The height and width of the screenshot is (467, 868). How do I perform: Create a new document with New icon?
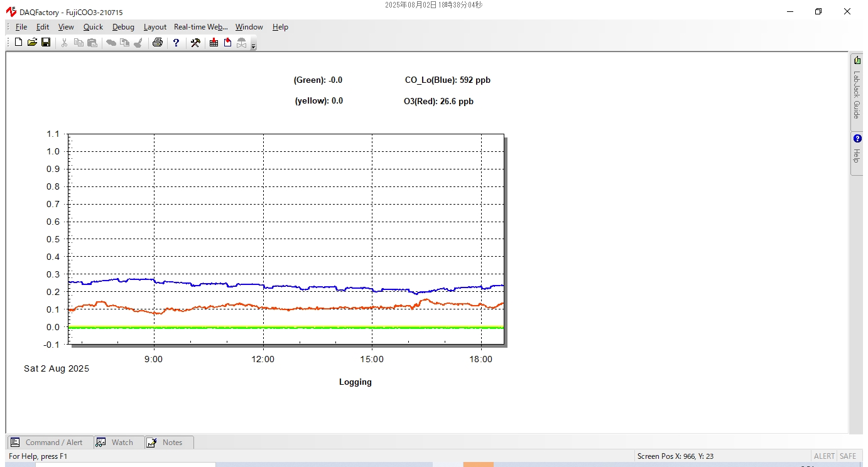18,42
